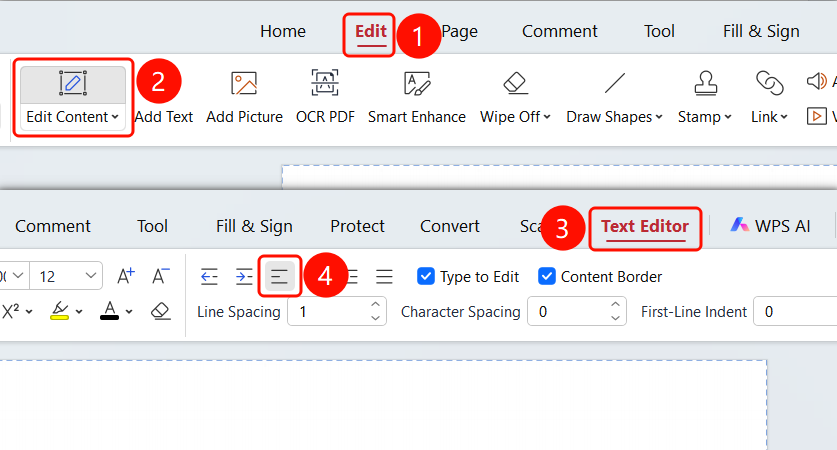Decrease font size with A- icon
The image size is (837, 450).
tap(160, 276)
